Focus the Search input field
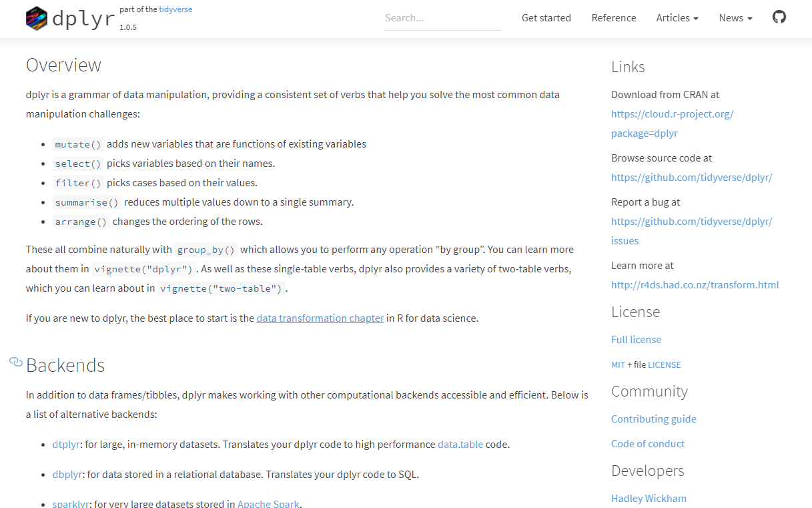The height and width of the screenshot is (508, 812). pyautogui.click(x=443, y=18)
